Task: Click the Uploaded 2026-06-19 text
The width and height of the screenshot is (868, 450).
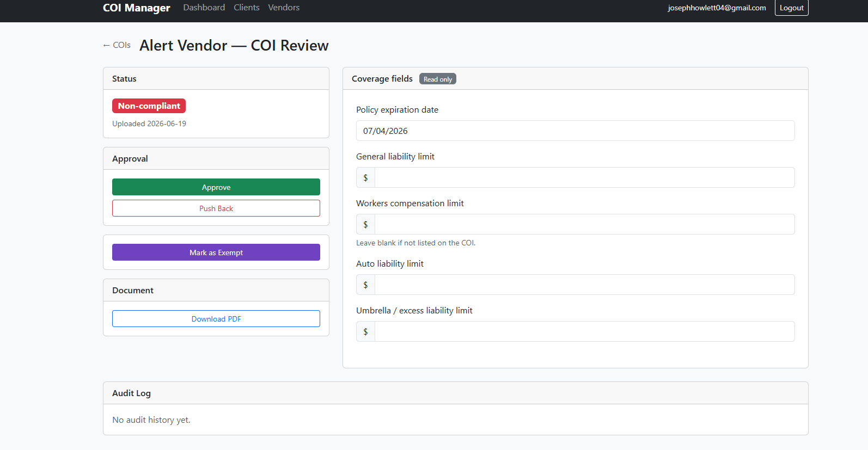Action: [x=149, y=124]
